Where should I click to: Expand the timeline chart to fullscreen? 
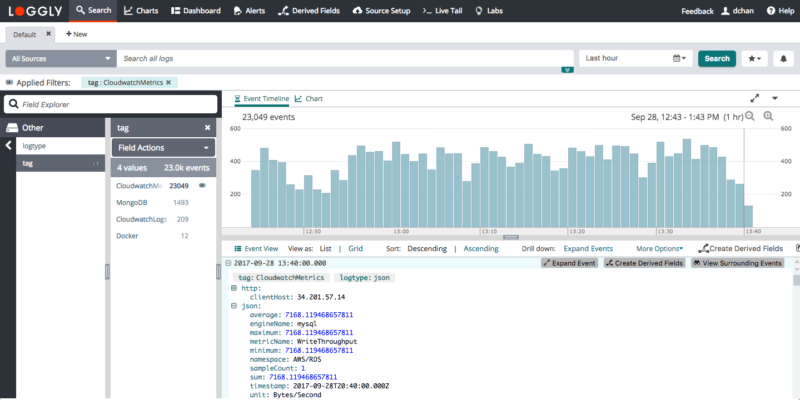(x=754, y=98)
